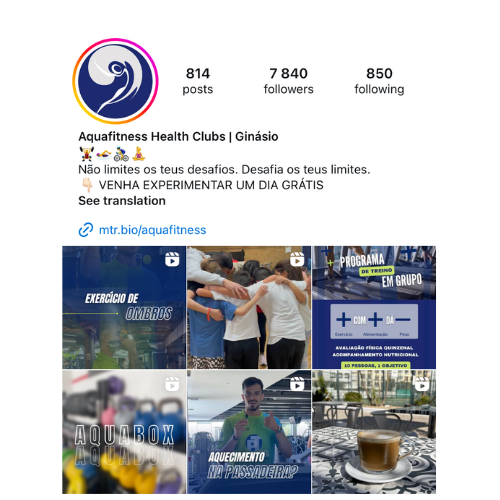Screen dimensions: 500x500
Task: Open the mtr.bio/aquafitness link
Action: [x=153, y=230]
